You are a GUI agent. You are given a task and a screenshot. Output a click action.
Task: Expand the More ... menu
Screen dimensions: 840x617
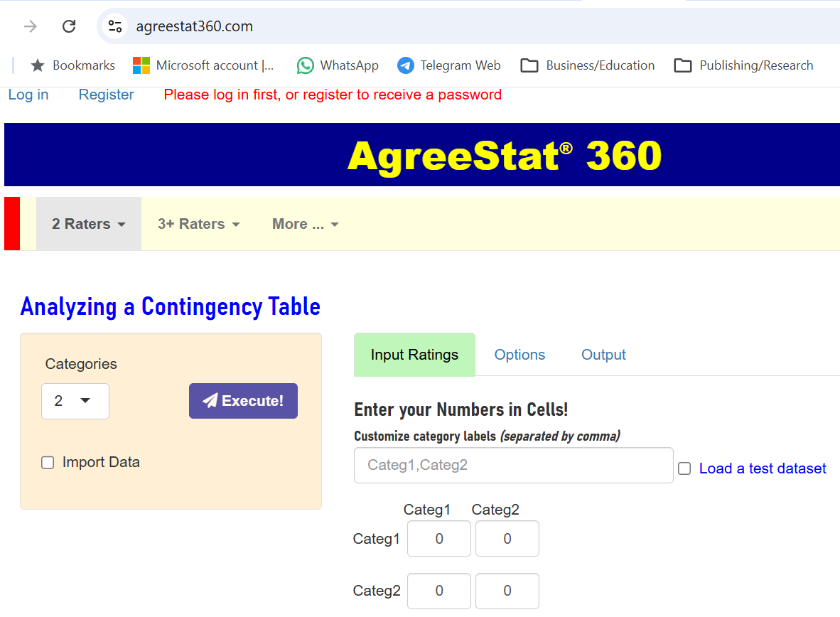[x=306, y=223]
